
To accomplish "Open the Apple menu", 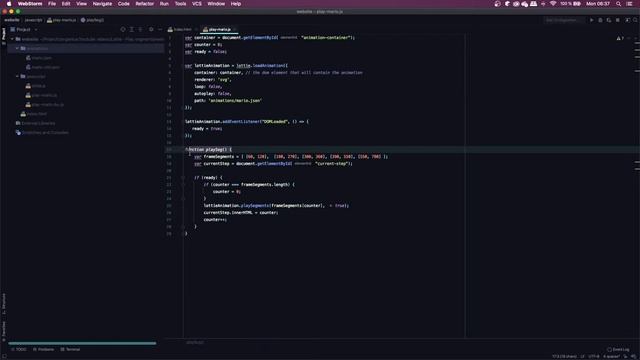I will click(9, 4).
